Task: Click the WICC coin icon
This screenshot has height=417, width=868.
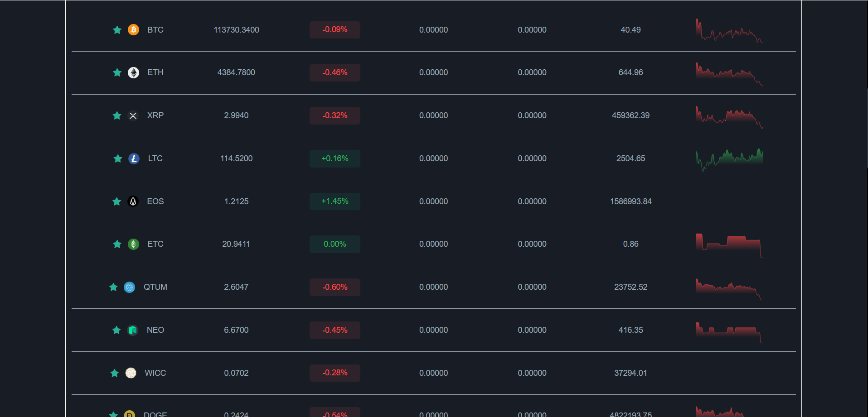Action: tap(131, 373)
